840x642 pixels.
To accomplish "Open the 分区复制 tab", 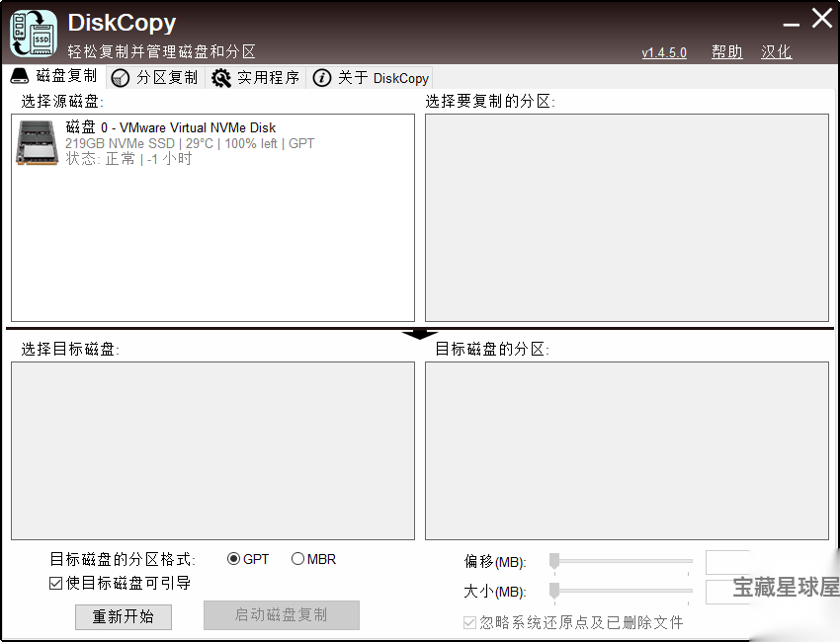I will [x=155, y=78].
